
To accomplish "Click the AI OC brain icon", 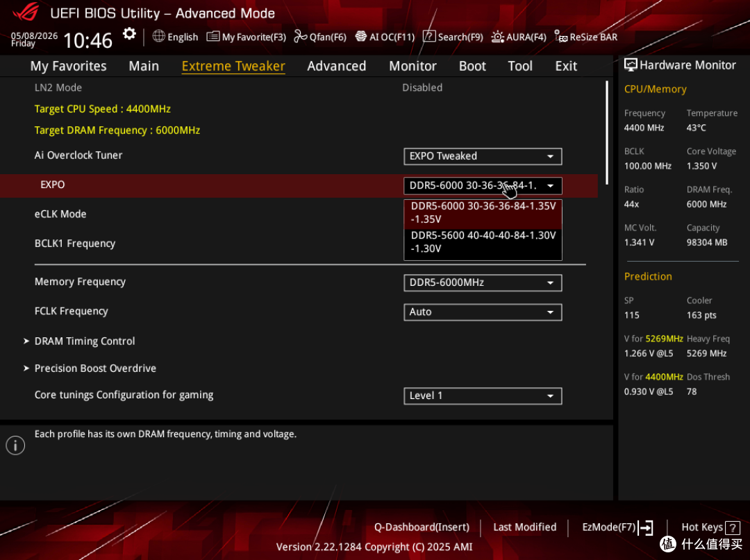I will (361, 36).
